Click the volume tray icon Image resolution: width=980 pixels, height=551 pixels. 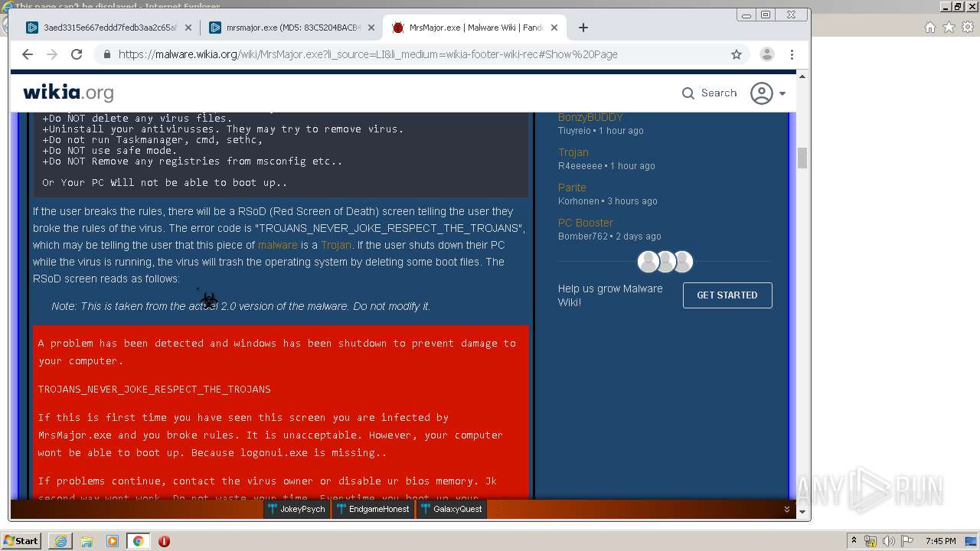click(888, 541)
